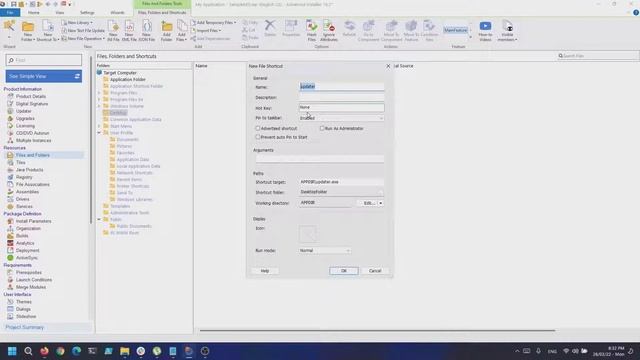640x360 pixels.
Task: Click the New INI File ribbon icon
Action: tap(113, 31)
